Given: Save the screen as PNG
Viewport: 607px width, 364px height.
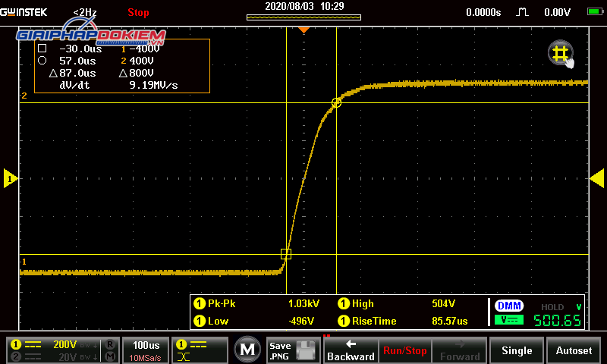Looking at the screenshot, I should tap(293, 350).
